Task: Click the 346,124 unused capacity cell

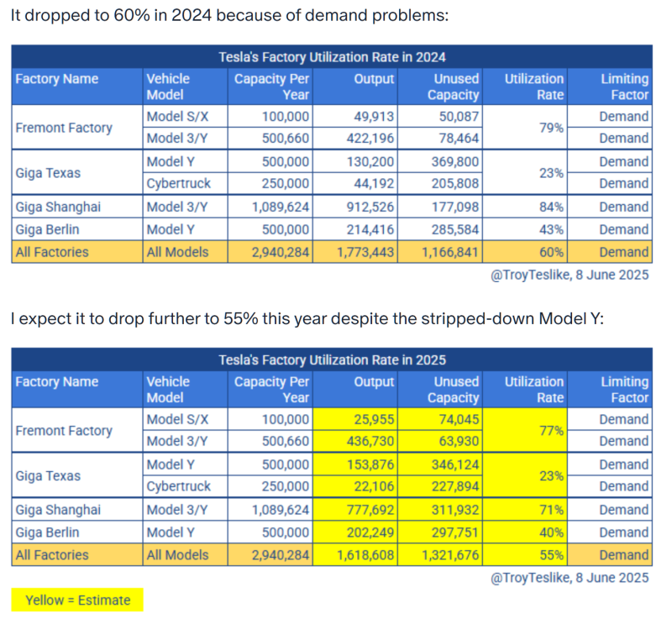Action: [440, 464]
